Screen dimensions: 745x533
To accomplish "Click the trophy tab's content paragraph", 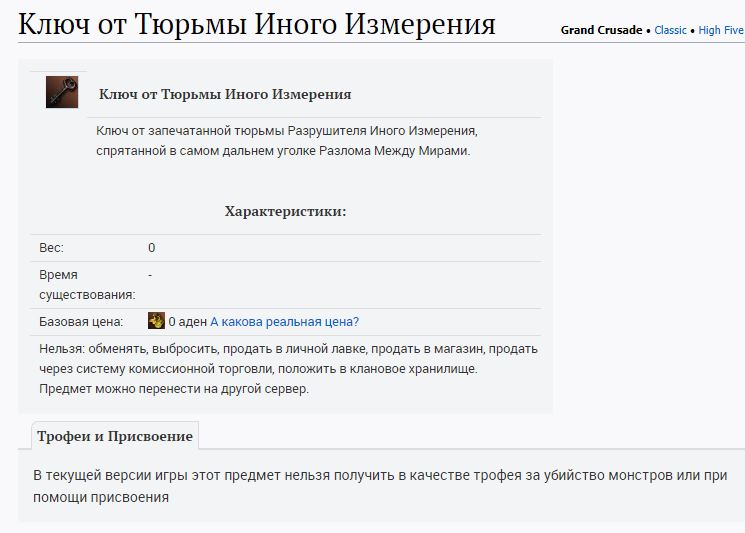I will (x=380, y=485).
